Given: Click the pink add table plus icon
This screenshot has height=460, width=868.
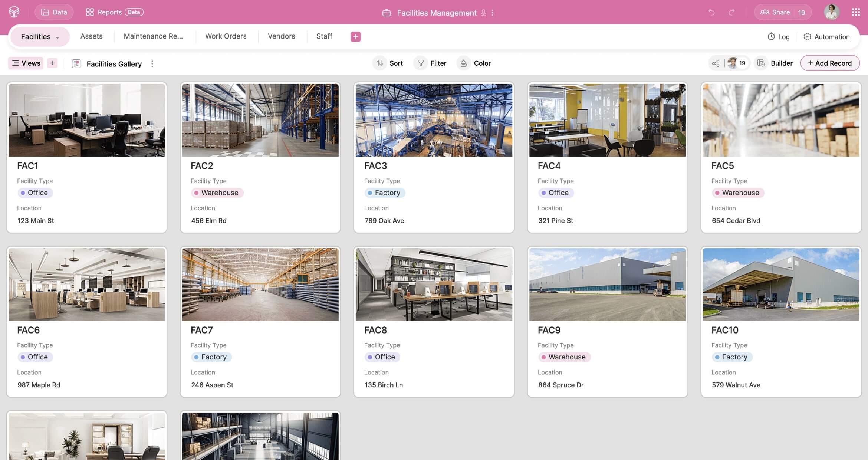Looking at the screenshot, I should (x=355, y=36).
